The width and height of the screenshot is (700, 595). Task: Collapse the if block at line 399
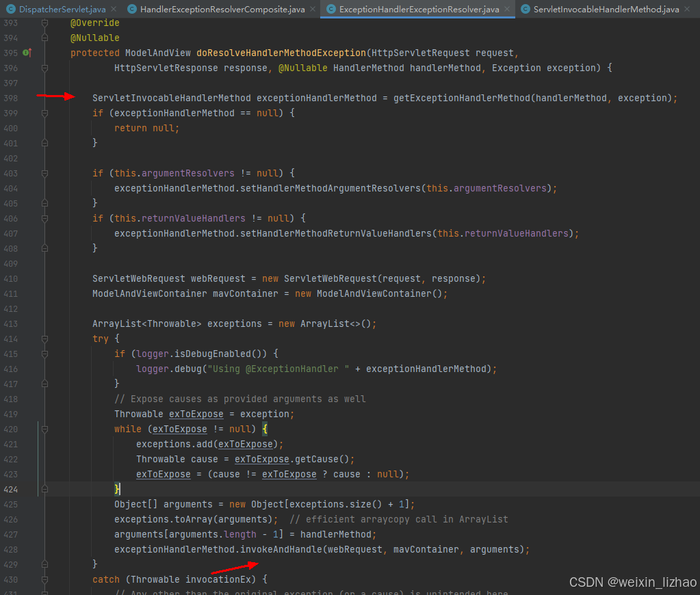[x=44, y=114]
